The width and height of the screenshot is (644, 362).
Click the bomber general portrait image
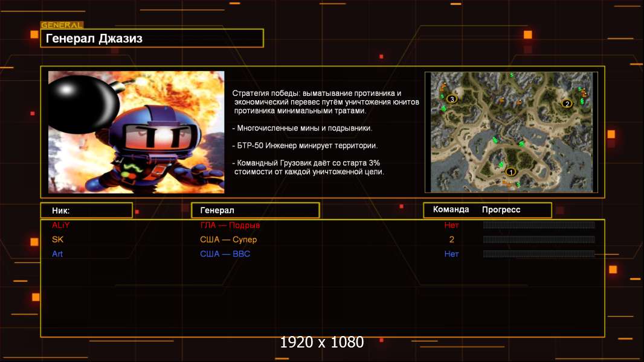point(137,132)
